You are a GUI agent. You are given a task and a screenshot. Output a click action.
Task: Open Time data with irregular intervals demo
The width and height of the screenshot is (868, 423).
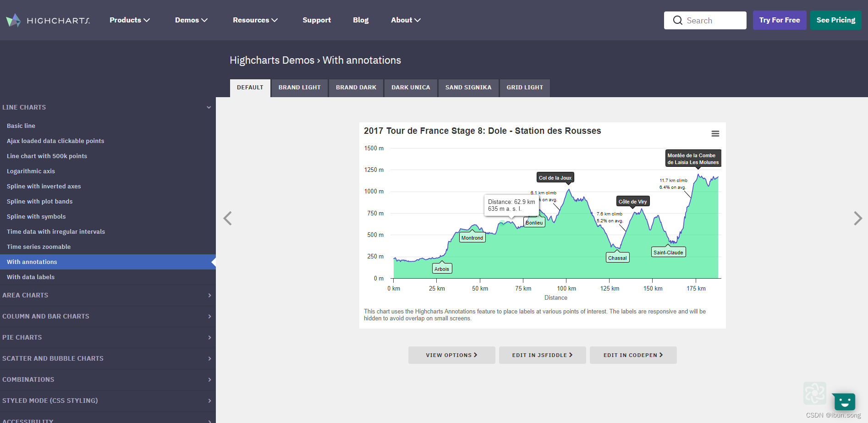56,231
